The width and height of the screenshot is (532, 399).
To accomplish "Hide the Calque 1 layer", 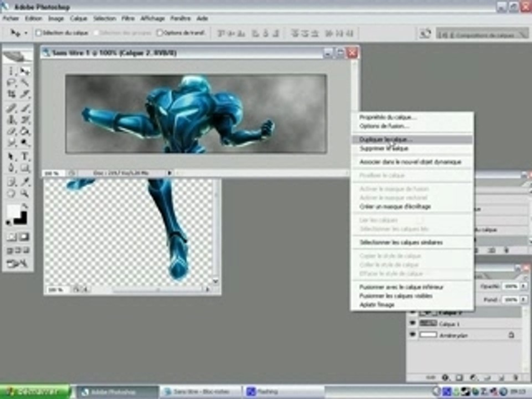I will [x=412, y=323].
